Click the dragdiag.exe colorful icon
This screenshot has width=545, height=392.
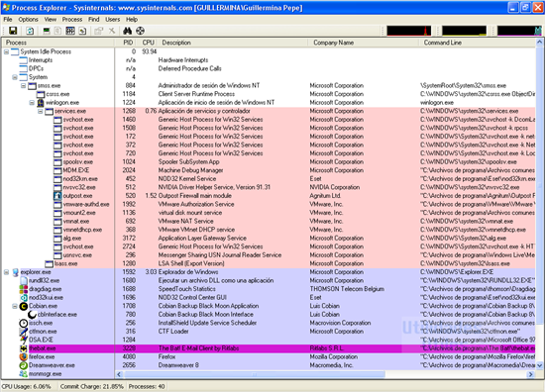coord(24,289)
